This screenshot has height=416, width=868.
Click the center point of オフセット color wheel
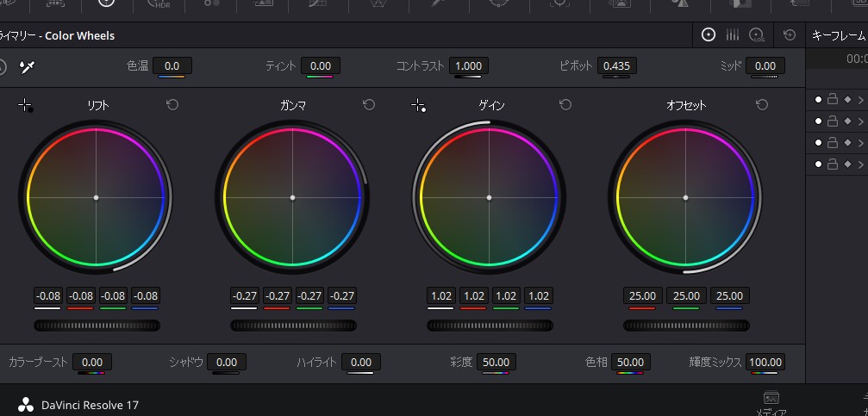[685, 197]
